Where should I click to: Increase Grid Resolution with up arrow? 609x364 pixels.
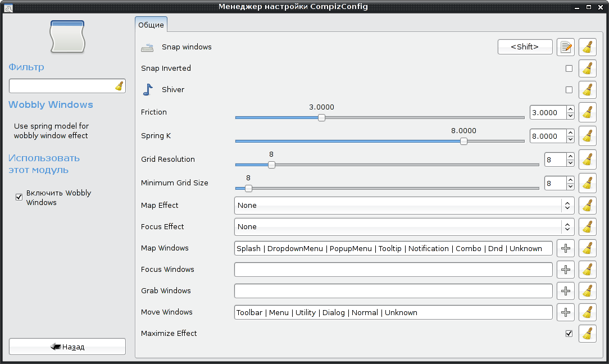[570, 157]
